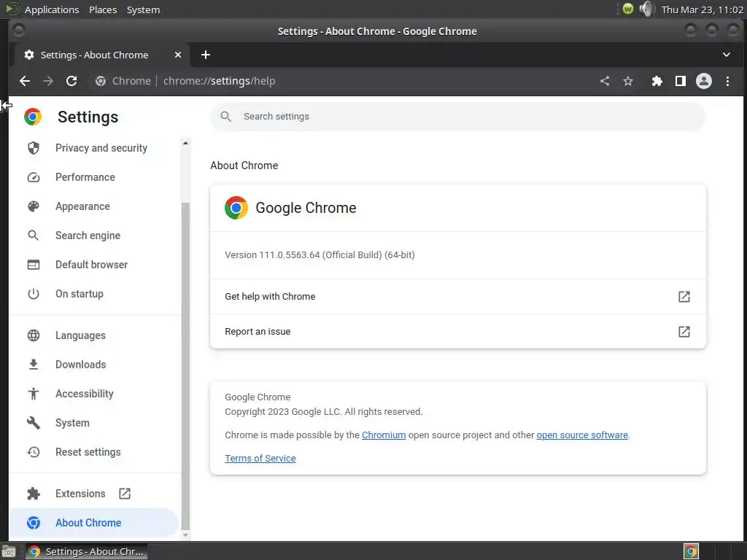This screenshot has height=560, width=747.
Task: Open the open source software link
Action: click(582, 435)
